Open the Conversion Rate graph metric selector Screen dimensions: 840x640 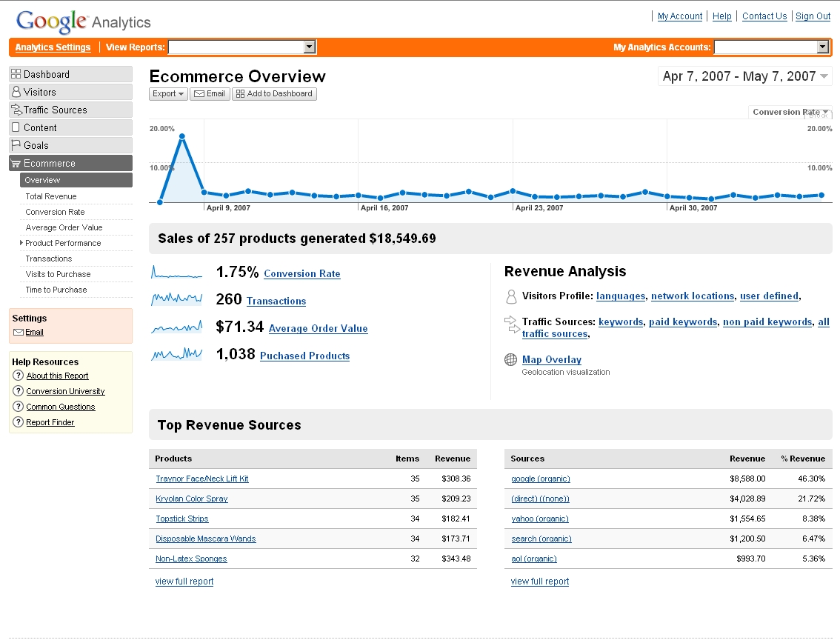pos(790,112)
